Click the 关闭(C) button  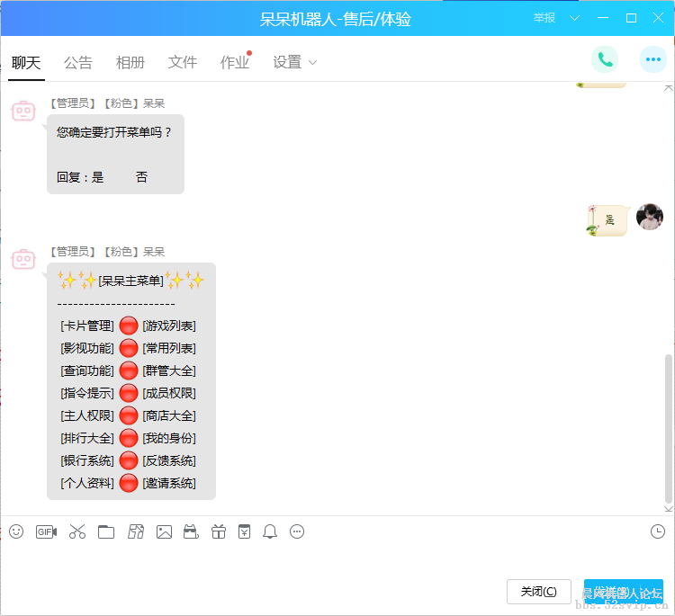538,592
